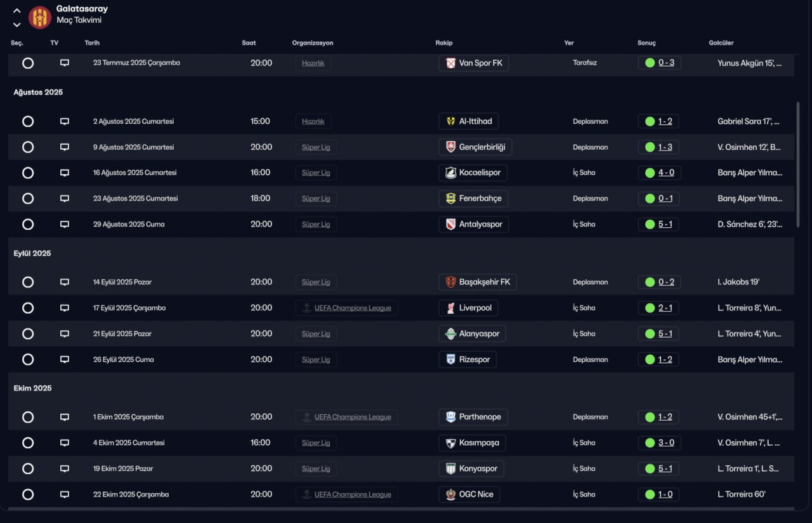
Task: Select the 9 Ağustos Gençlerbirliği match circle
Action: point(28,147)
